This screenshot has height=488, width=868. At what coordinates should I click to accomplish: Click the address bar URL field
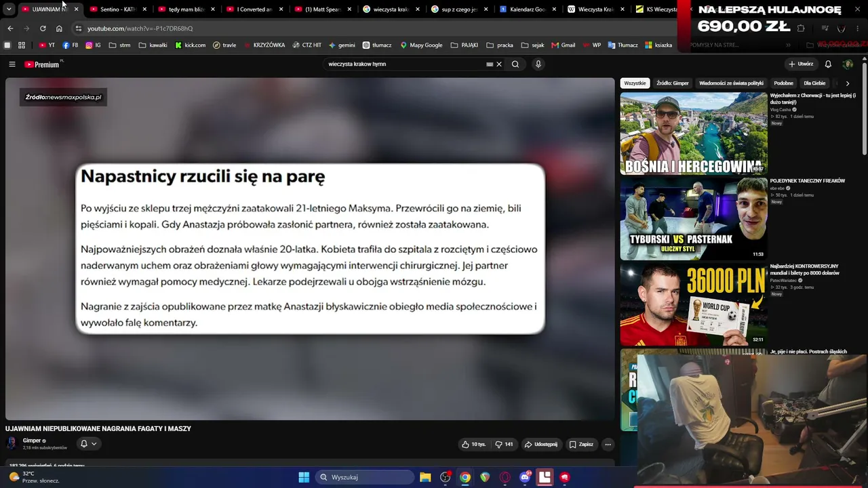point(373,28)
